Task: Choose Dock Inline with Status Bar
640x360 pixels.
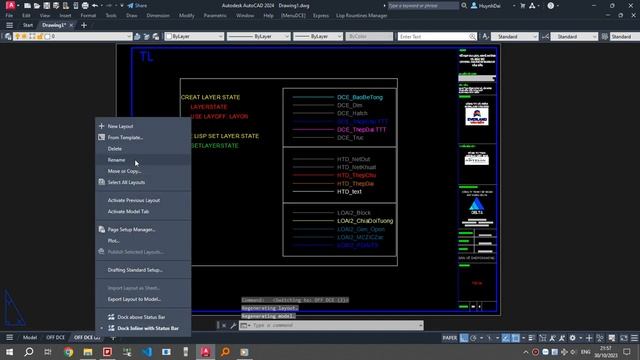Action: 143,328
